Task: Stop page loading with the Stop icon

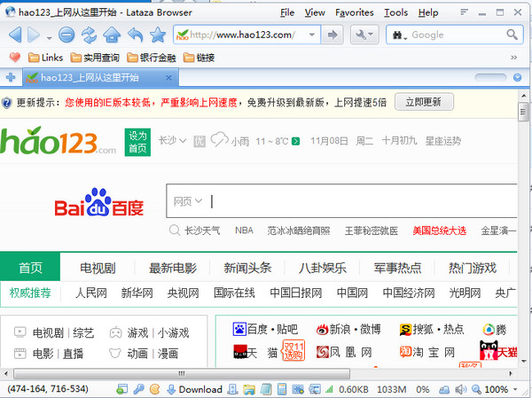Action: [x=66, y=35]
